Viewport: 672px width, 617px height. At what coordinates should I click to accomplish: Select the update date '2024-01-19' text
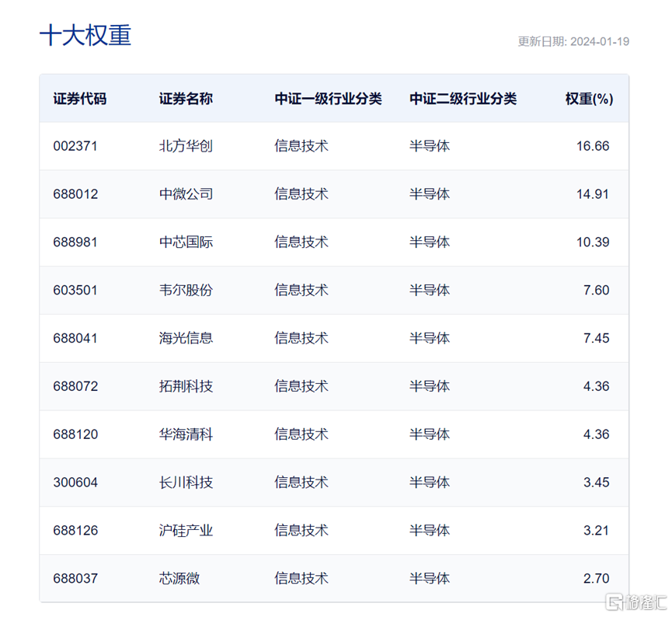pos(600,42)
